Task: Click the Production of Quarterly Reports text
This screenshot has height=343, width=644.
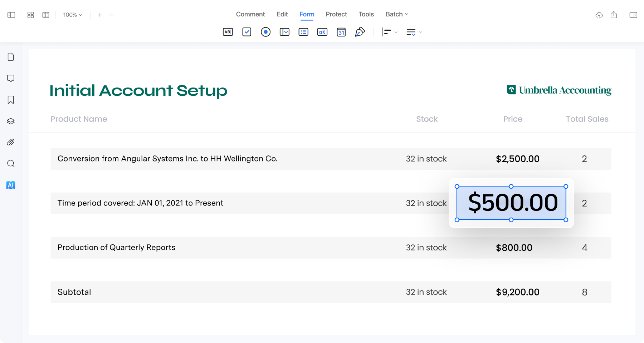Action: point(116,247)
